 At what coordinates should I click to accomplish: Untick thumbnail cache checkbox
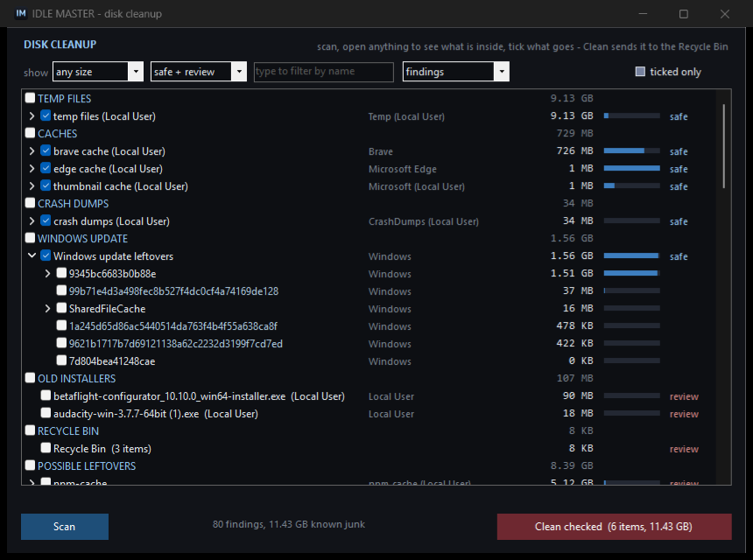46,185
